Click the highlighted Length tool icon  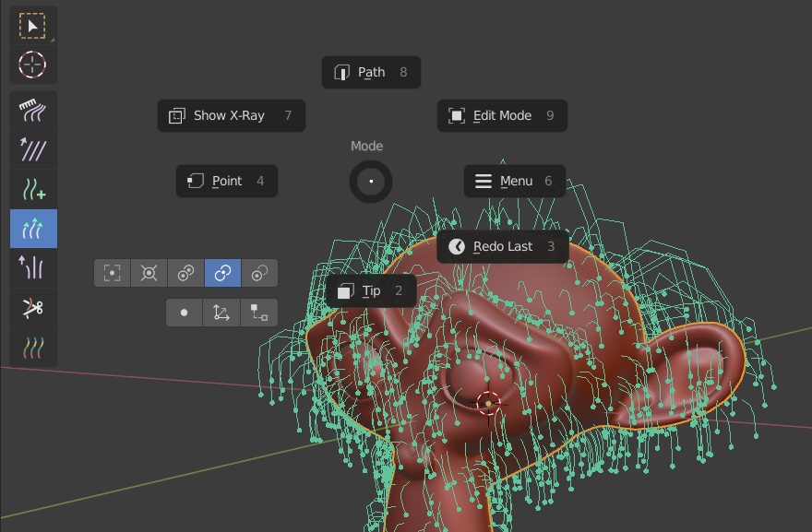(33, 229)
